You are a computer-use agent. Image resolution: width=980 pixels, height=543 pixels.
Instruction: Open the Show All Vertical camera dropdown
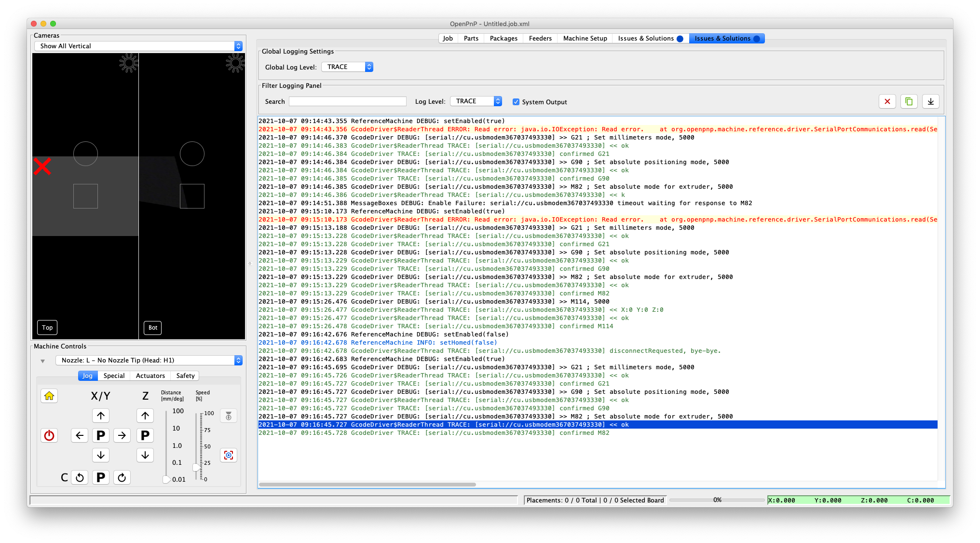click(x=138, y=46)
